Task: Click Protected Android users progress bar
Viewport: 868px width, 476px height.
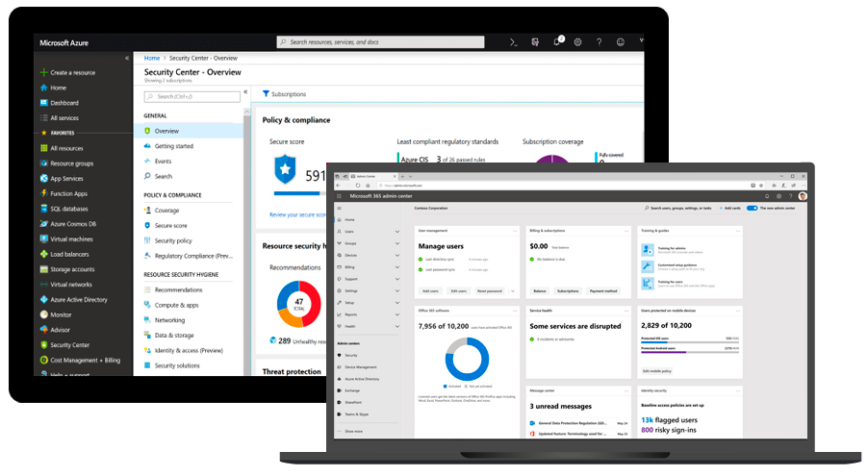Action: (x=690, y=352)
